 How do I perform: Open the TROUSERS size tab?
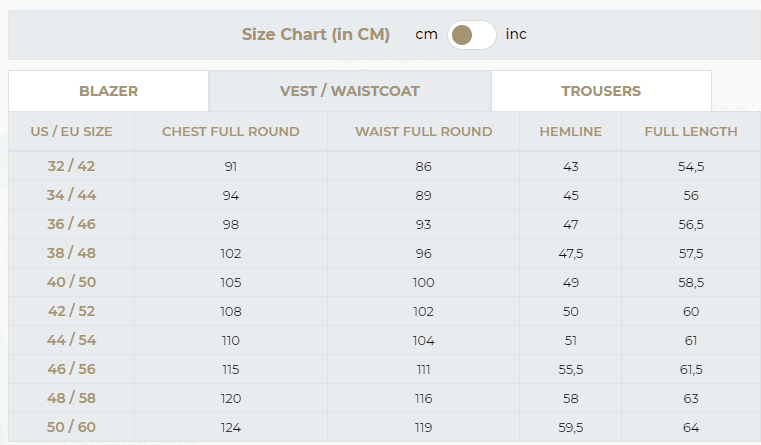601,91
